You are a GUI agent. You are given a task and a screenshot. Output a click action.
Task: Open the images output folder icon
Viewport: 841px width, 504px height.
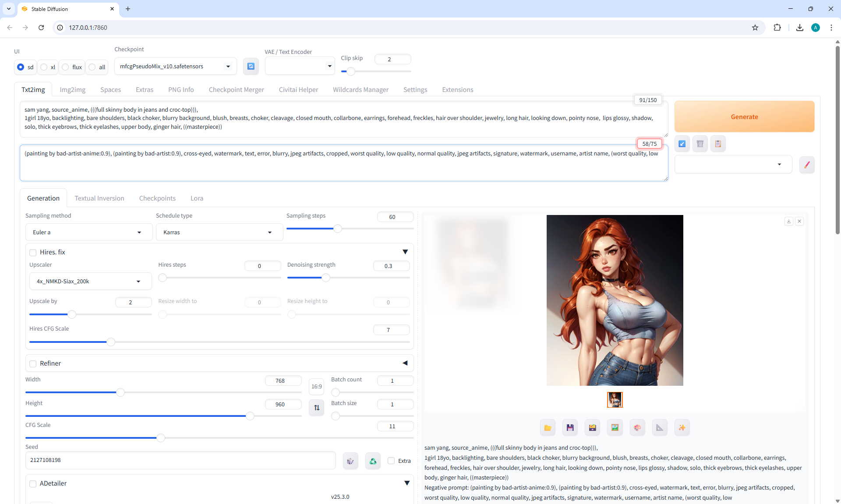click(x=548, y=428)
